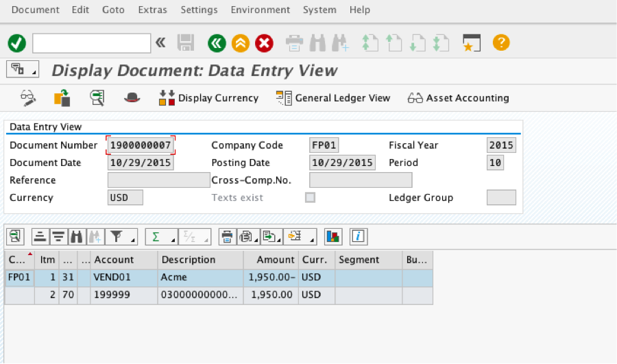Click the Display/Change glasses-pencil icon
Screen dimensions: 617x364
pos(28,97)
